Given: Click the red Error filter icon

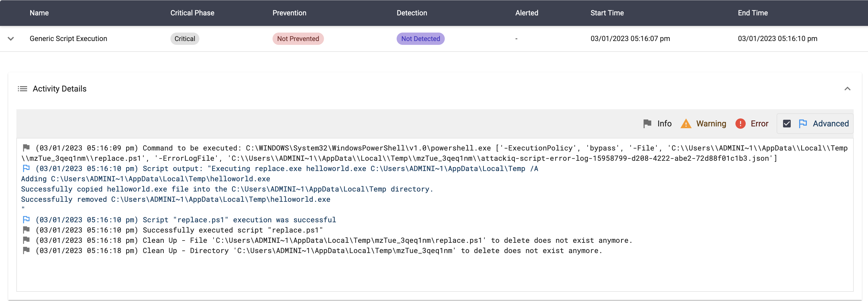Looking at the screenshot, I should (740, 124).
